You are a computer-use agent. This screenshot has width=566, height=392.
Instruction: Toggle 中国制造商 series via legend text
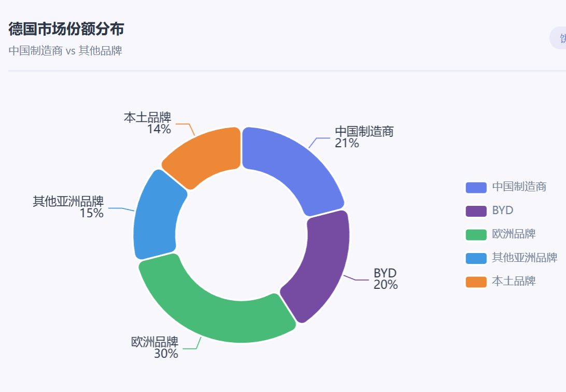[x=519, y=187]
